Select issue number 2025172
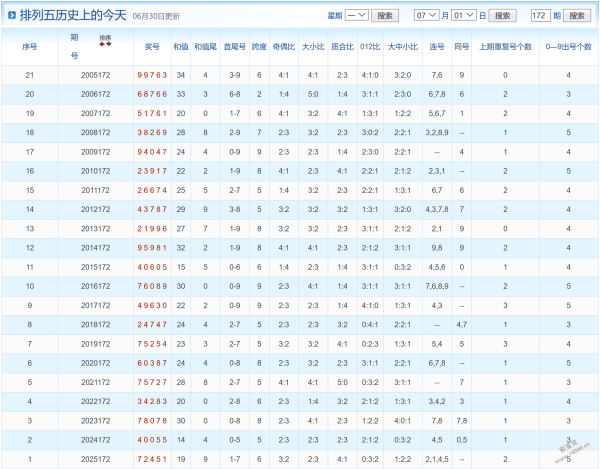This screenshot has height=469, width=600. 95,459
